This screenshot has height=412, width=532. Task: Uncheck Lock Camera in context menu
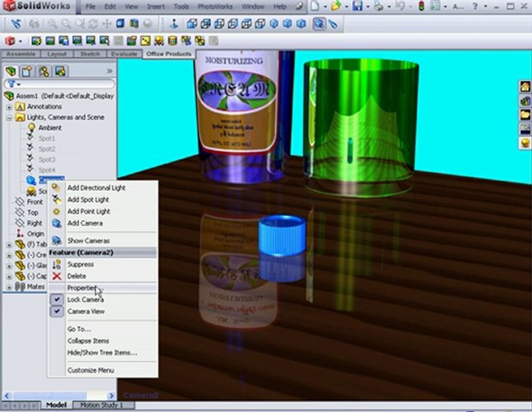(57, 299)
